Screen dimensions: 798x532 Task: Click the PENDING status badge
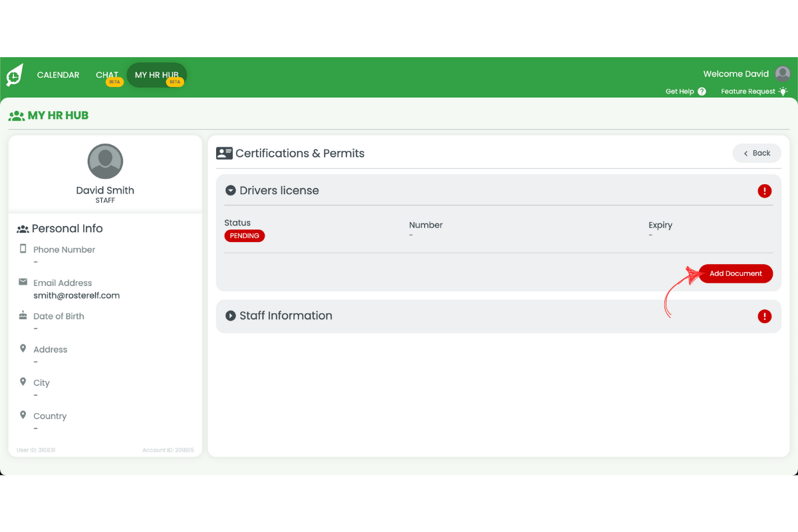[244, 235]
